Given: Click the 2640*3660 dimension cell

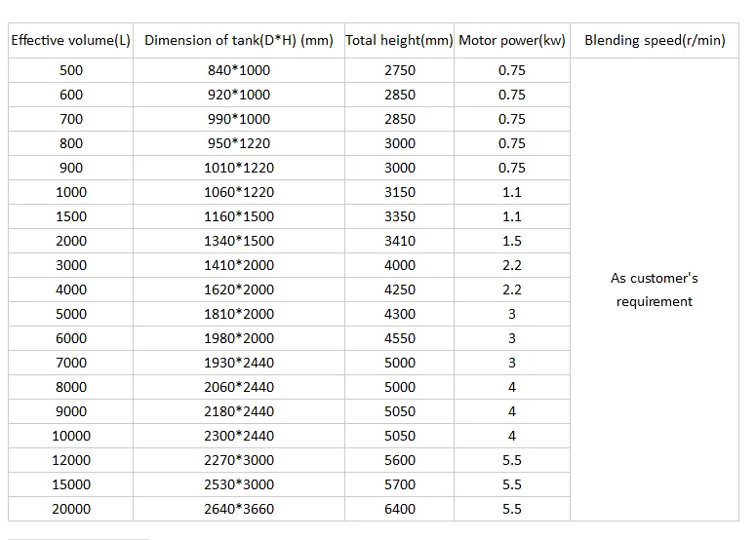Looking at the screenshot, I should (239, 509).
